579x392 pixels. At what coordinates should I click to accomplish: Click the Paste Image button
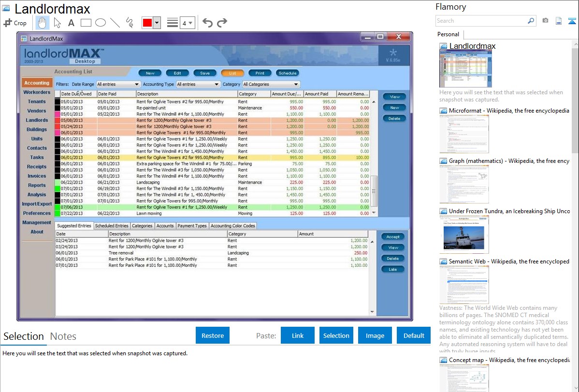pyautogui.click(x=375, y=335)
